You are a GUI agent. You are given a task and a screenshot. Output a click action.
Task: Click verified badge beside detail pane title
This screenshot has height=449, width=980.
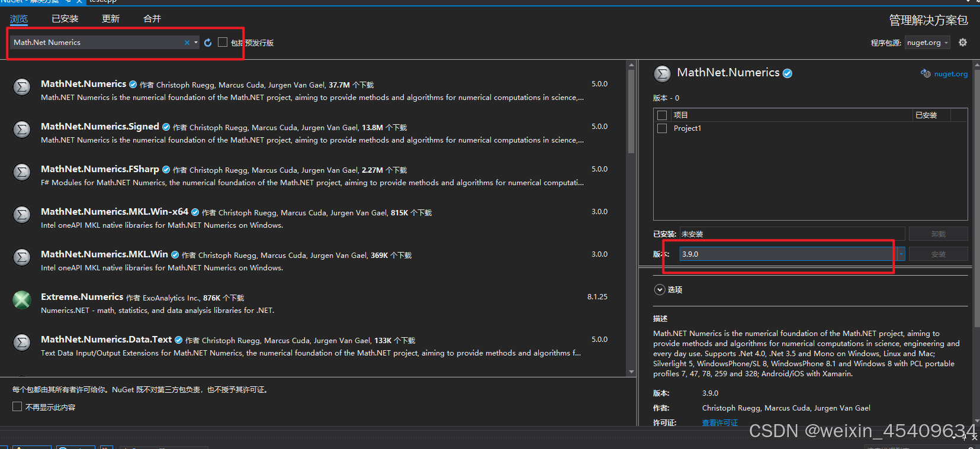tap(788, 73)
